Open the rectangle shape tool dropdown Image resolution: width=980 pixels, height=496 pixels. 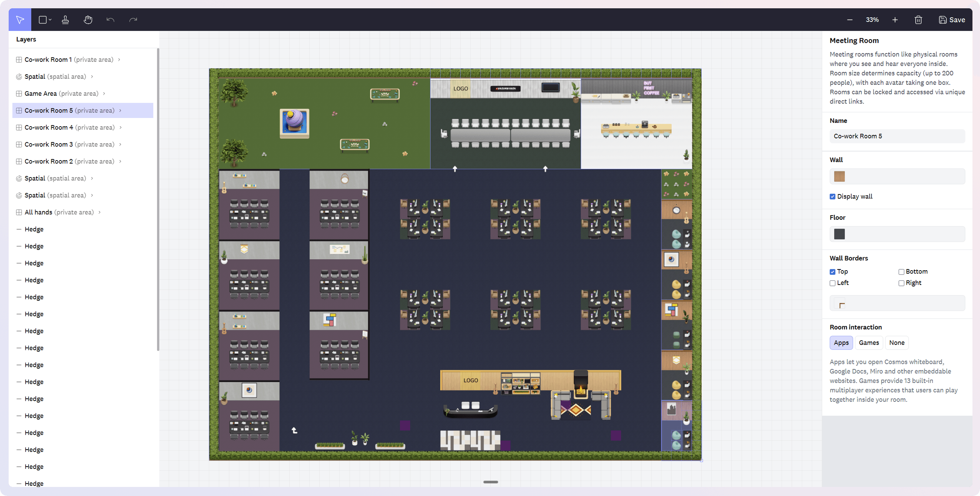click(x=50, y=20)
